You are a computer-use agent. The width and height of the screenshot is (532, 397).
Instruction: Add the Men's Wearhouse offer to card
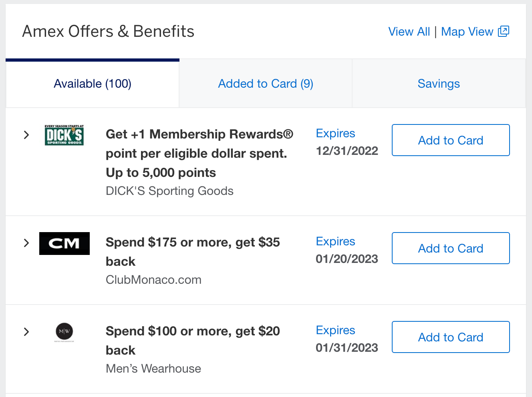click(451, 337)
